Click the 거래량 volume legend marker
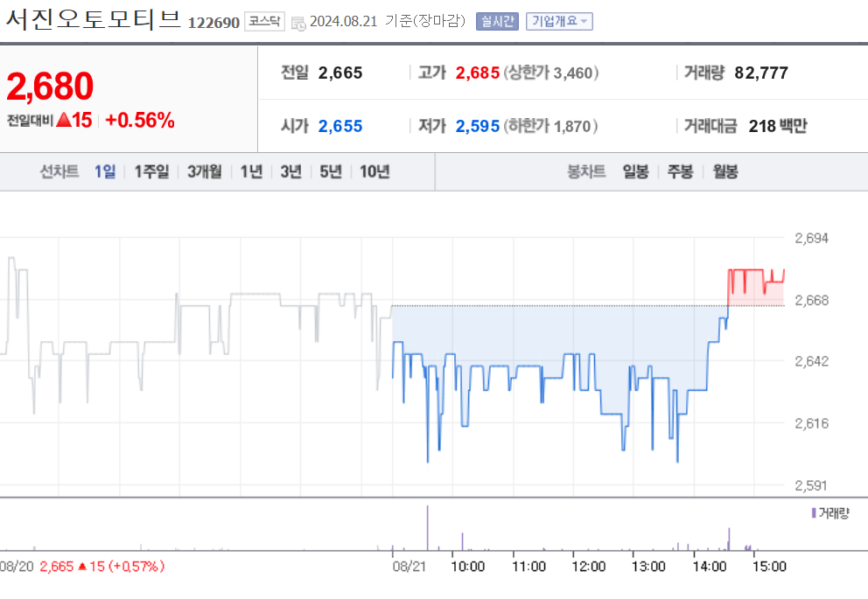Screen dimensions: 868x599 814,513
